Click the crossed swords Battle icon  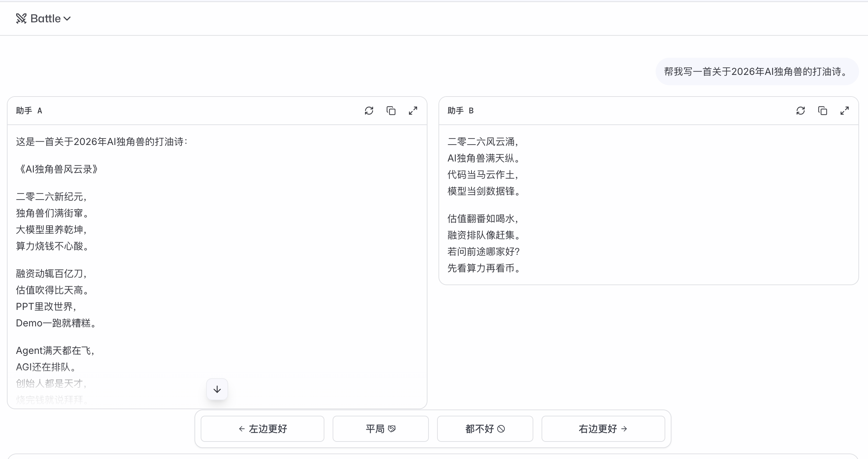[21, 19]
